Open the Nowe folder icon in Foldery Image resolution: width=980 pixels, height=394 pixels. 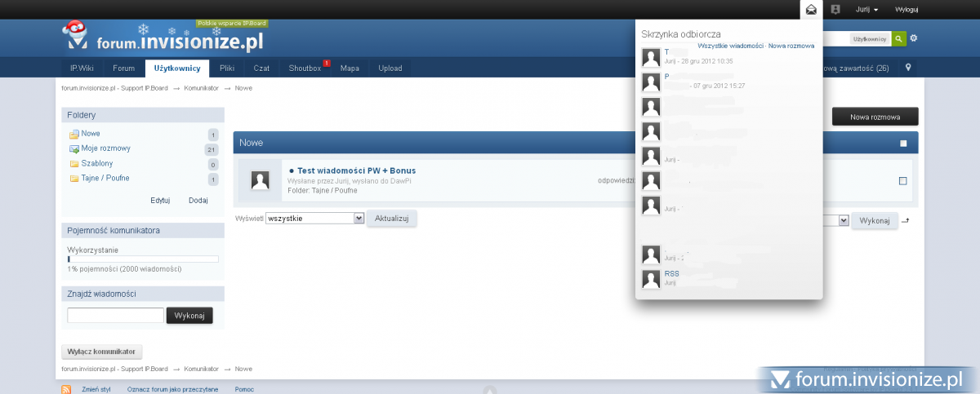pyautogui.click(x=74, y=134)
